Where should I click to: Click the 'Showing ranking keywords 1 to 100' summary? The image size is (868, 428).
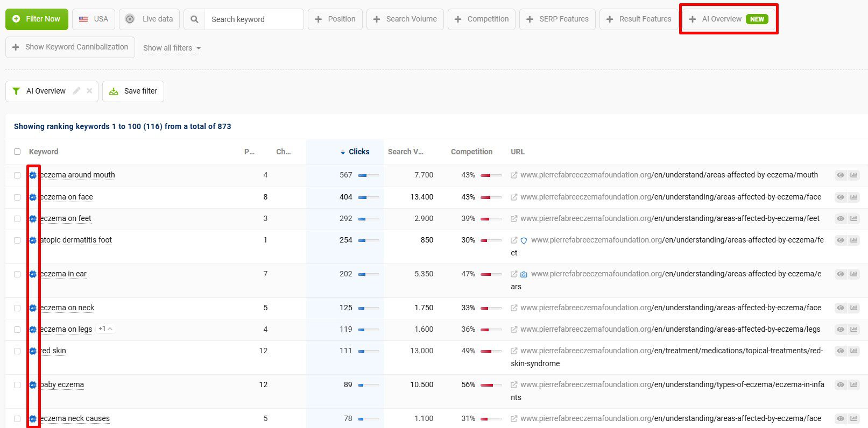click(x=122, y=126)
